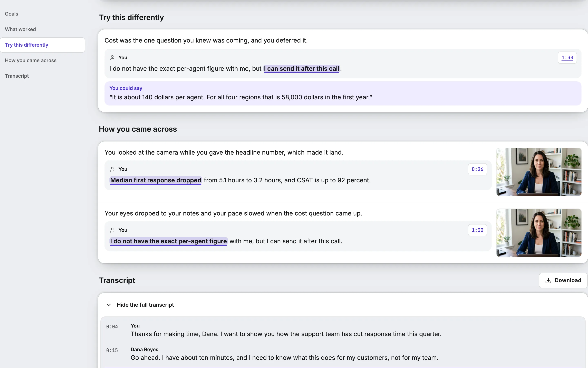Click Hide the full transcript label

(145, 305)
